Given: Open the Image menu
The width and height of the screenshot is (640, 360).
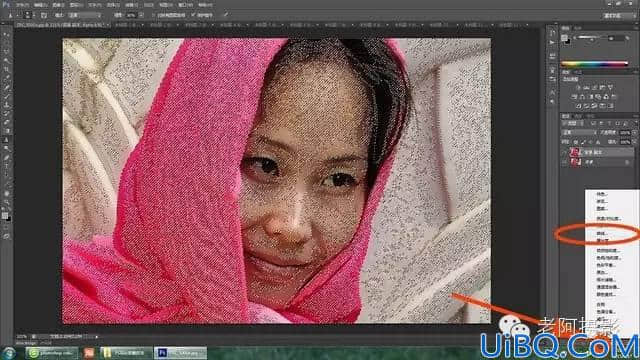Looking at the screenshot, I should tap(58, 5).
